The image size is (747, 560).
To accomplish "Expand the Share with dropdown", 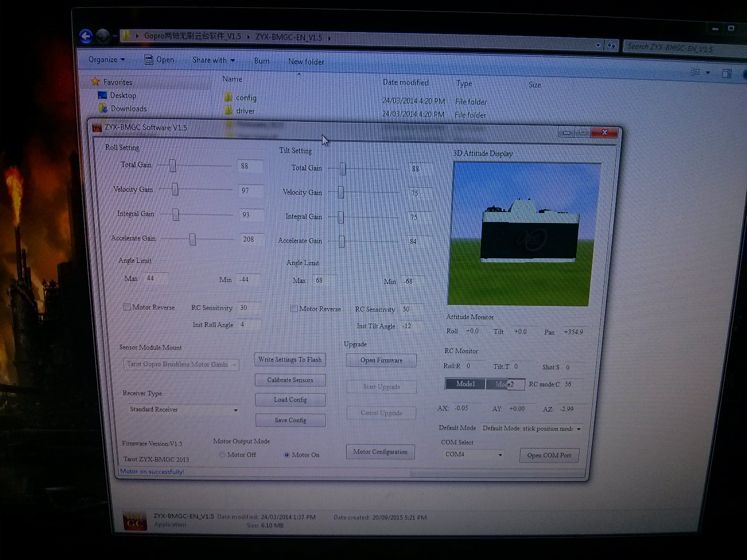I will [x=214, y=60].
